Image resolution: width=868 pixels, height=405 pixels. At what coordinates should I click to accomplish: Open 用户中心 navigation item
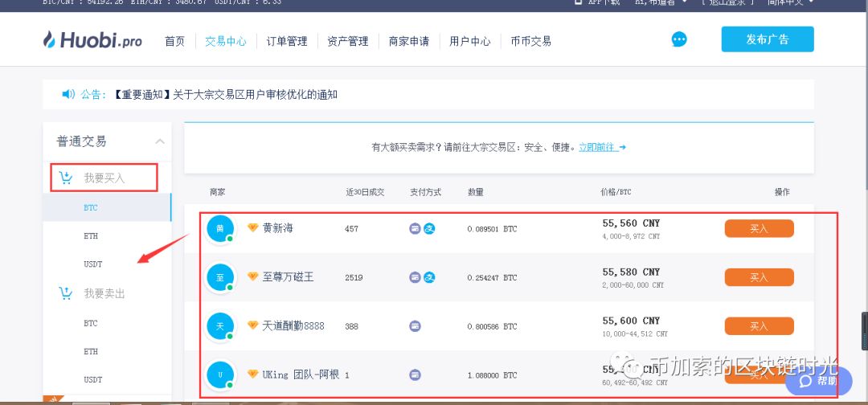[470, 41]
